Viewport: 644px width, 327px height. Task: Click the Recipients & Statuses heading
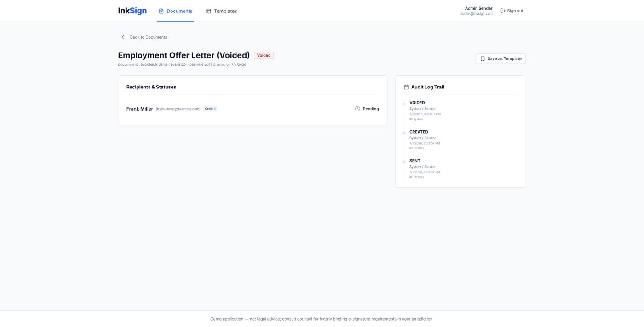tap(151, 87)
